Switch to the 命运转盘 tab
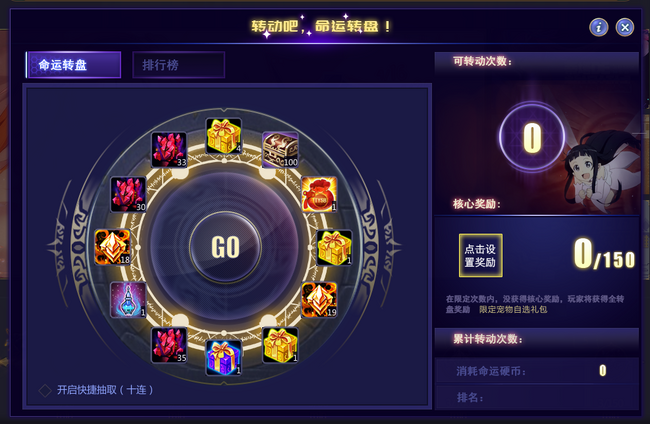 pos(73,65)
